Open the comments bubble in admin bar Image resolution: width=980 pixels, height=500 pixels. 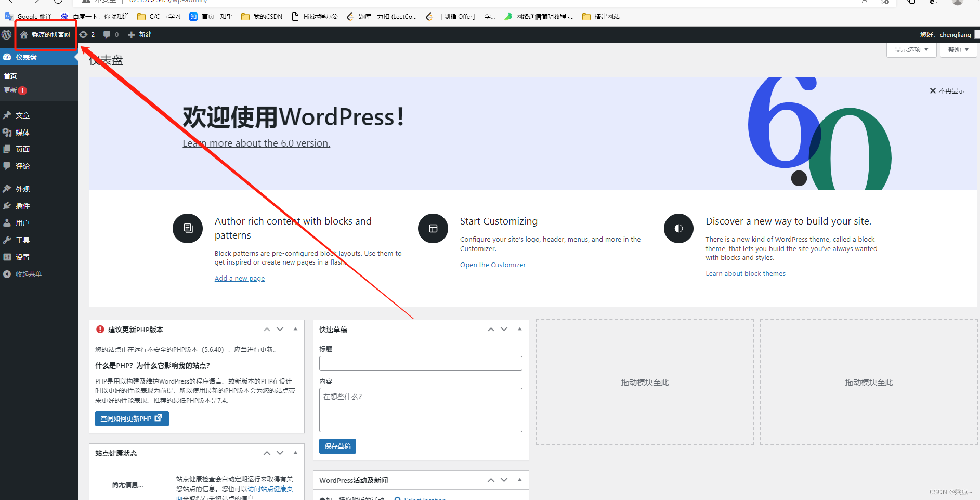pyautogui.click(x=111, y=34)
